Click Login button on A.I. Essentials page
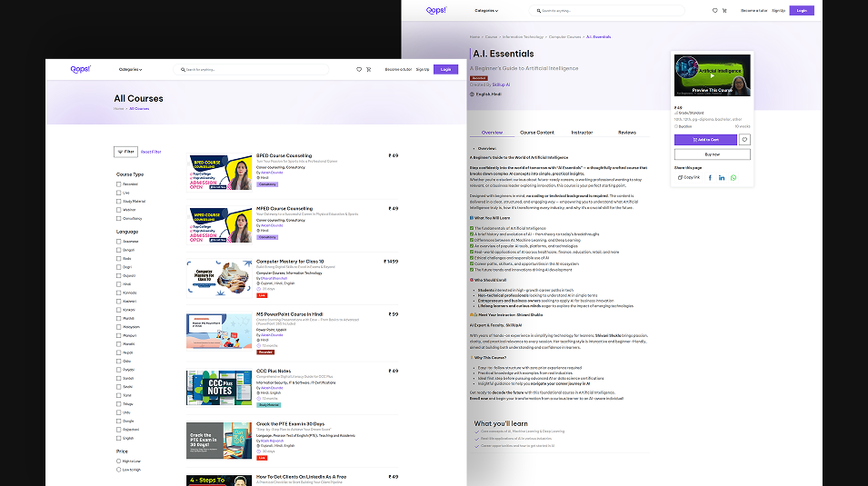The image size is (868, 486). coord(802,11)
